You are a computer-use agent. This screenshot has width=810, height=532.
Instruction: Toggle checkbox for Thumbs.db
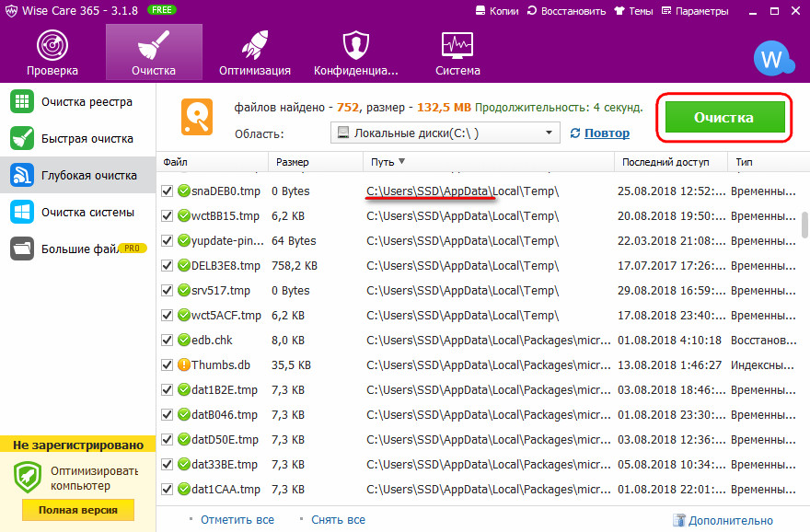168,364
